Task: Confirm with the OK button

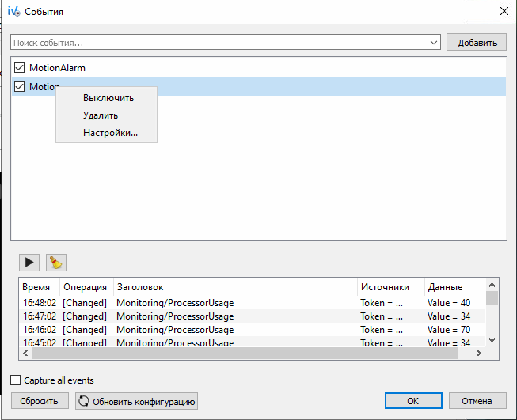Action: point(413,401)
